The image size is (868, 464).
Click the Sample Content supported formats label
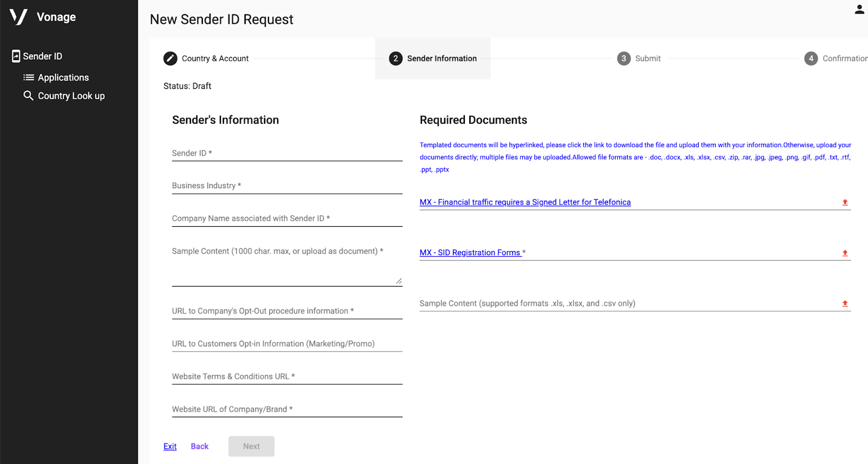click(527, 303)
